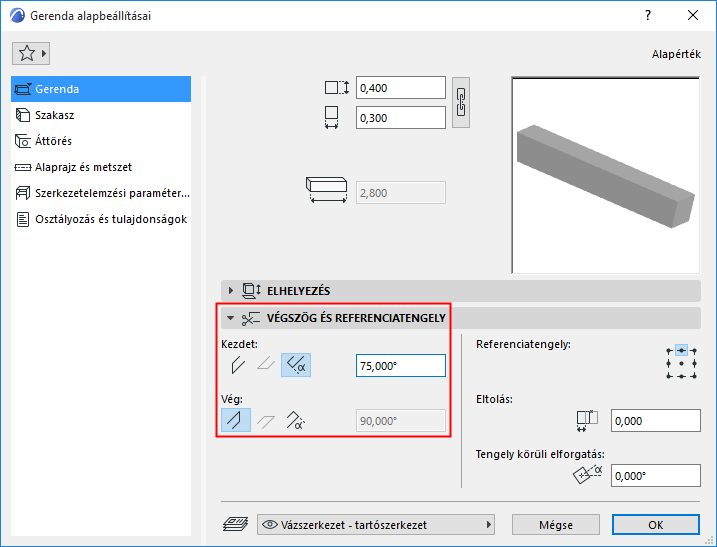This screenshot has height=547, width=717.
Task: Open Szerkezetelemzési paraméterek page
Action: 101,193
